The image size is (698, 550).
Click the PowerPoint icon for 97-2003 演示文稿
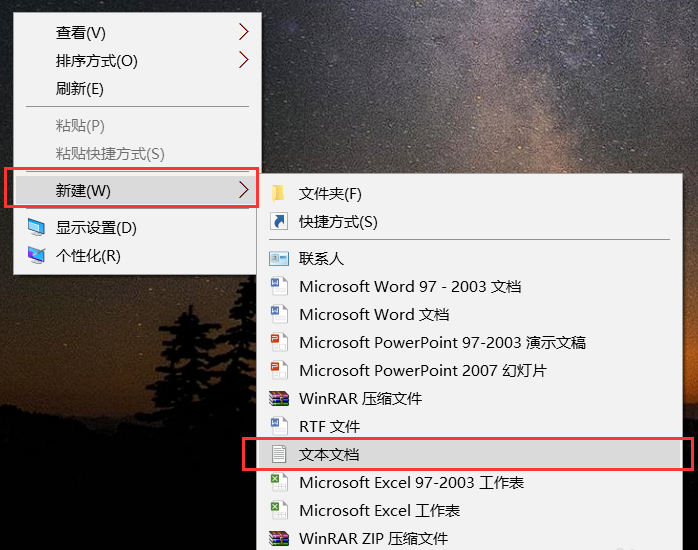[x=279, y=342]
